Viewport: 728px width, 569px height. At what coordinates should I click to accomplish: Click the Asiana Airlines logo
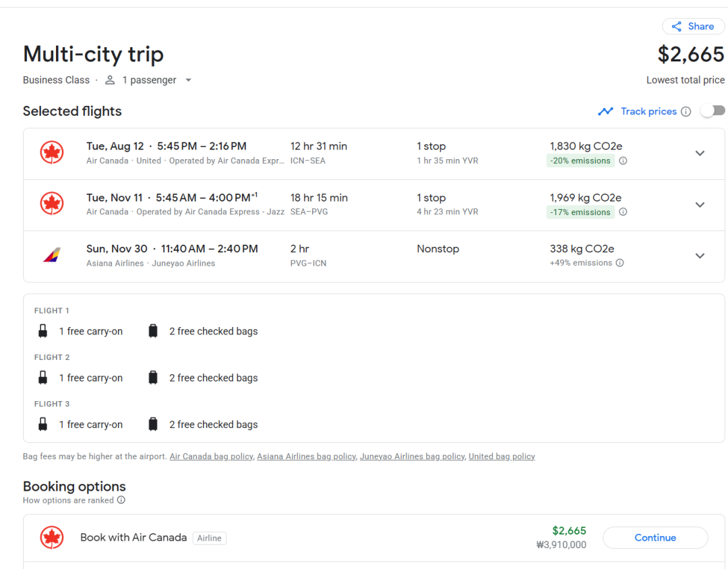[x=51, y=255]
